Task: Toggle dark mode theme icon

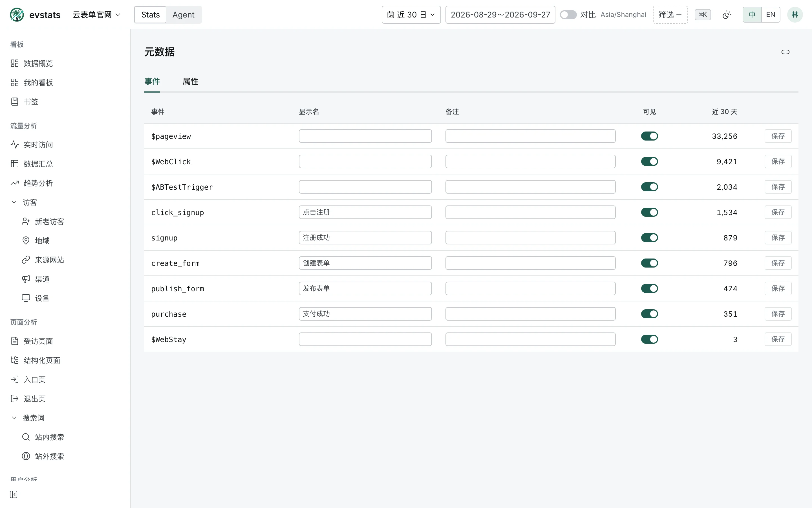Action: 727,15
